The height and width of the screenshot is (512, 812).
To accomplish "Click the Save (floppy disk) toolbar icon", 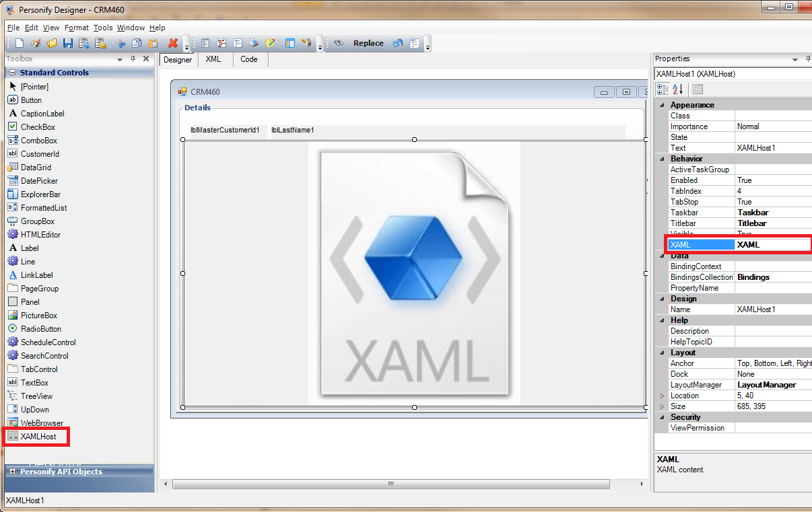I will [68, 43].
